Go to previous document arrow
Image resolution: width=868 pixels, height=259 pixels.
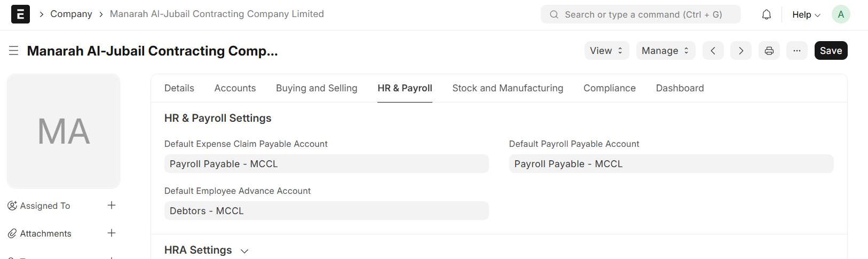pyautogui.click(x=713, y=51)
